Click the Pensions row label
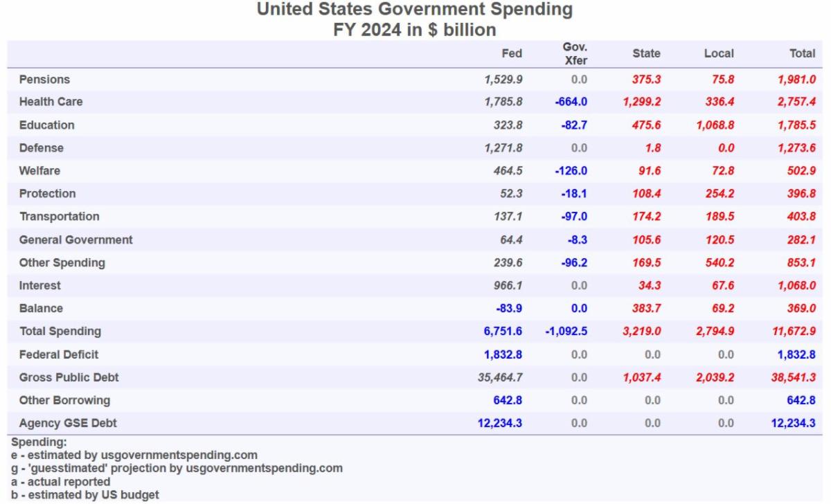 [x=44, y=80]
